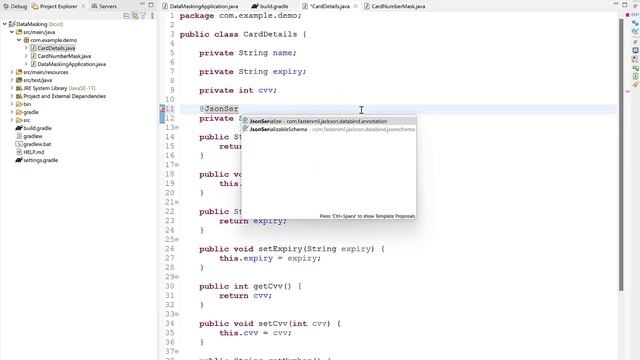Fold the method at line 25
Screen dimensions: 640x360
[177, 240]
